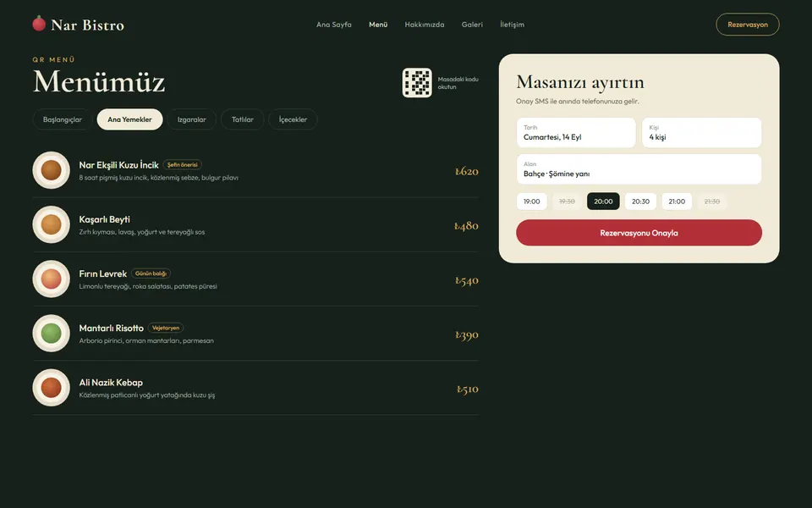
Task: Select the 19:00 time slot
Action: click(x=532, y=202)
